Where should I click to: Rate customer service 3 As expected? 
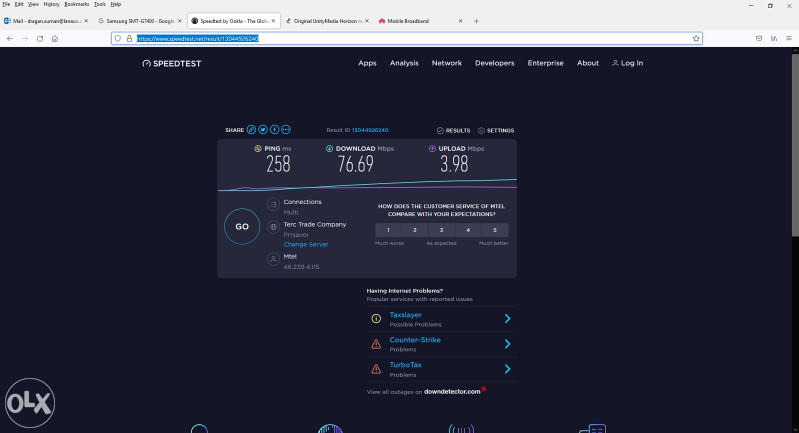[441, 230]
